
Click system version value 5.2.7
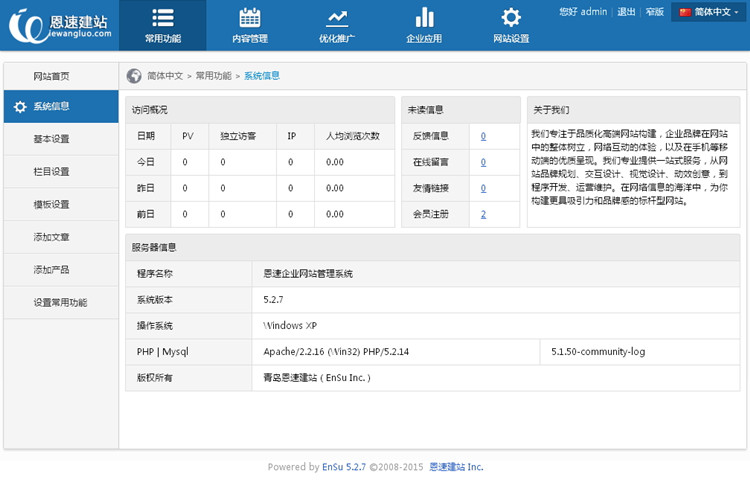pos(273,300)
